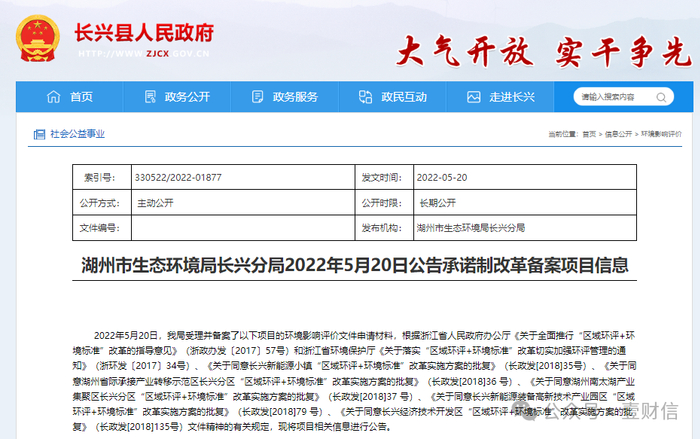
Task: Click the 发布机构 label cell
Action: 384,228
